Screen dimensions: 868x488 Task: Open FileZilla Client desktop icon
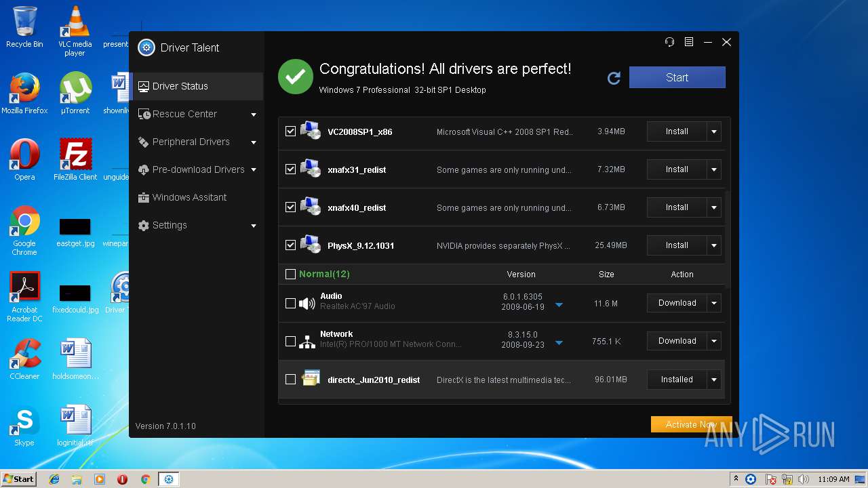click(x=75, y=160)
